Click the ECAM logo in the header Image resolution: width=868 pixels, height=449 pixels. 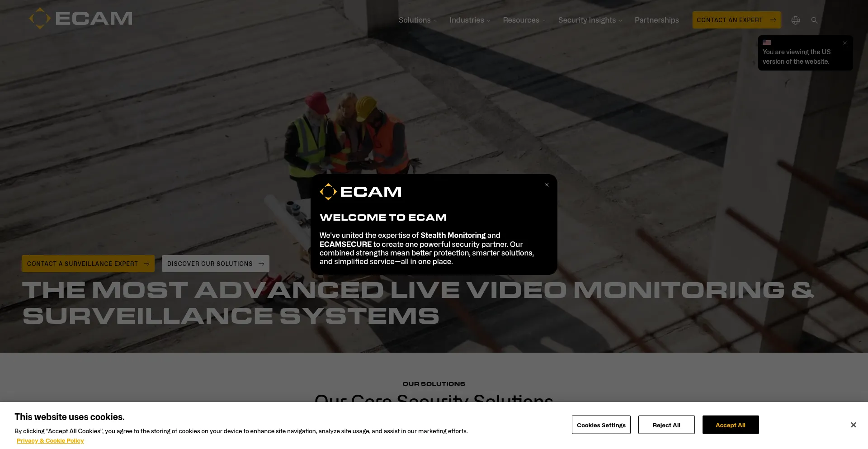(x=80, y=19)
